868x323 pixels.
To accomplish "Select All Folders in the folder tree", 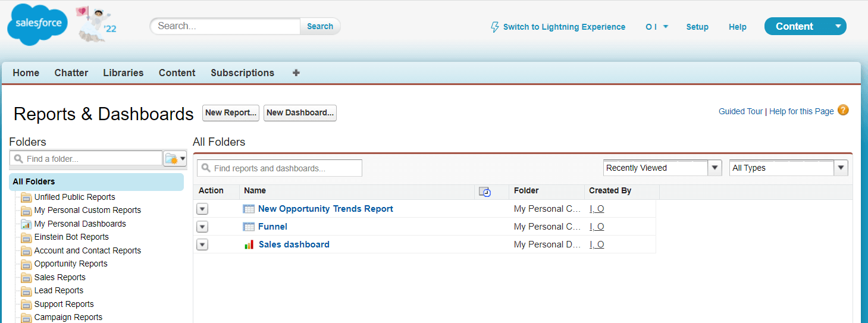I will (x=96, y=181).
